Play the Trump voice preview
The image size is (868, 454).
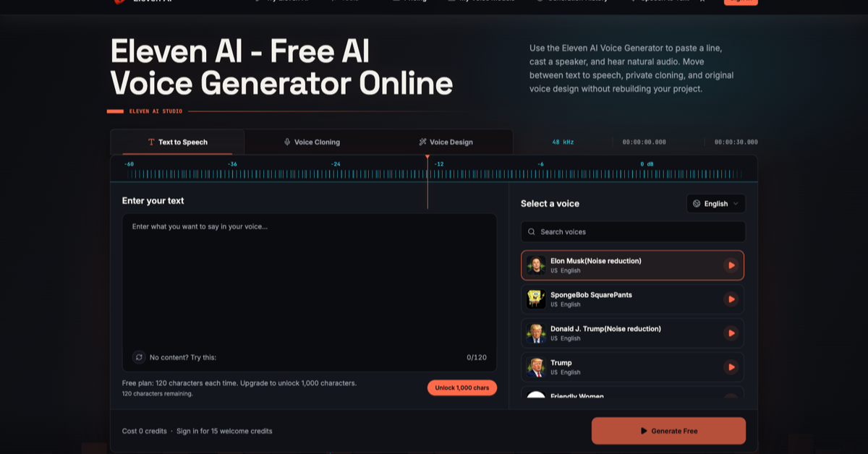coord(731,367)
